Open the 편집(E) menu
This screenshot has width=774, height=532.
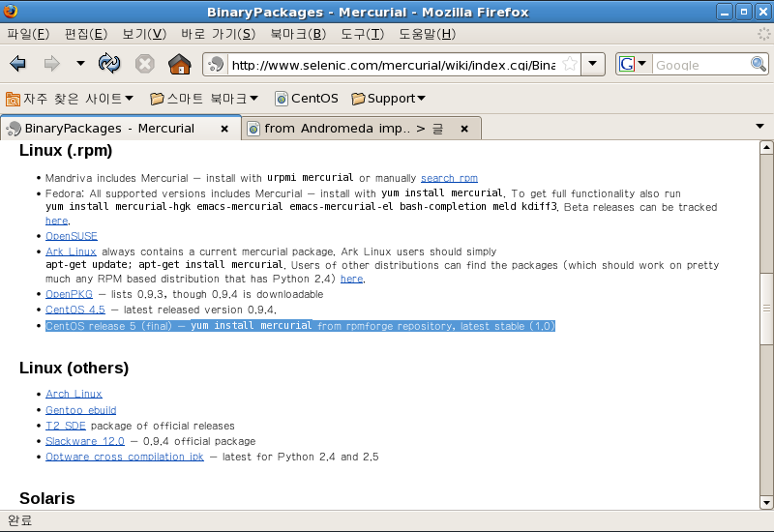click(x=86, y=34)
